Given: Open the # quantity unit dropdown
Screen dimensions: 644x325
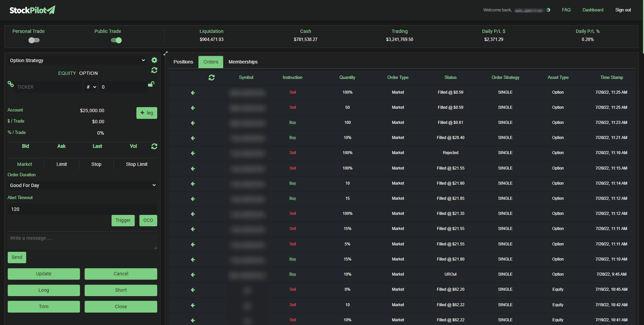Looking at the screenshot, I should tap(90, 87).
